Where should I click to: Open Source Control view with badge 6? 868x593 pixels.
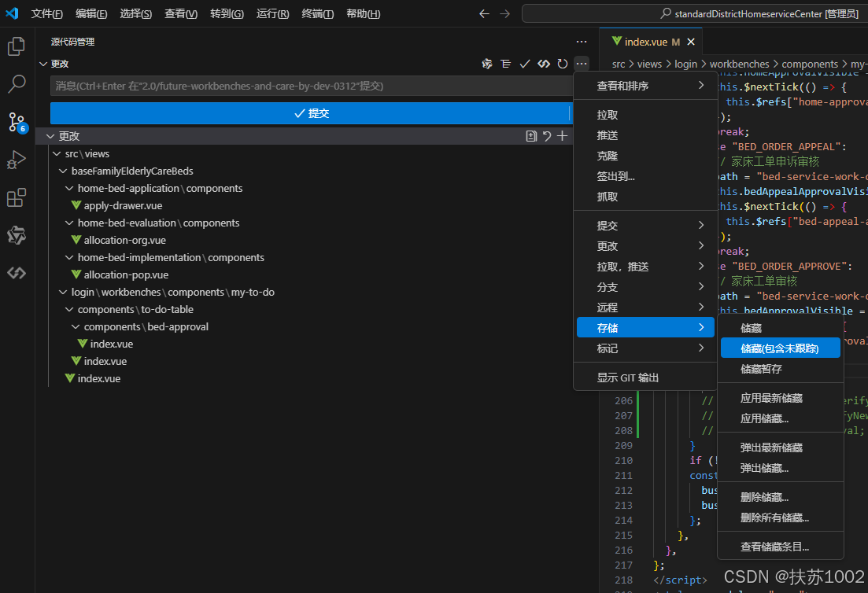(17, 122)
